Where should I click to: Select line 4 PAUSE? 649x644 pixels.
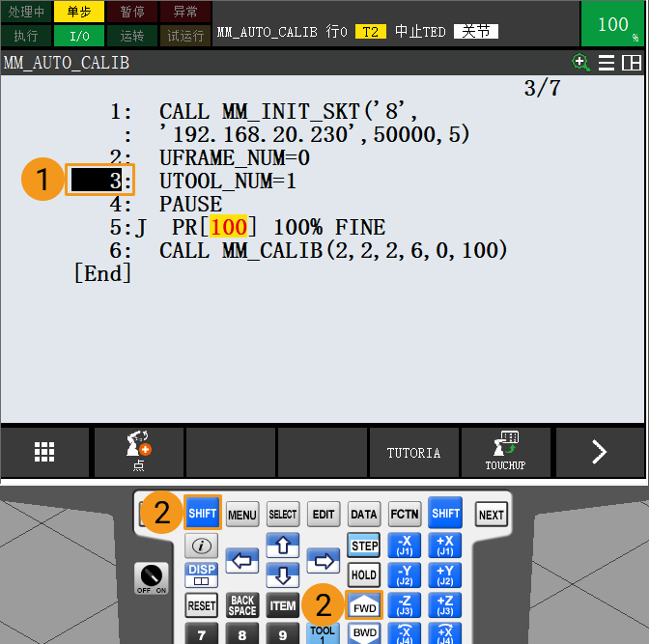click(191, 204)
